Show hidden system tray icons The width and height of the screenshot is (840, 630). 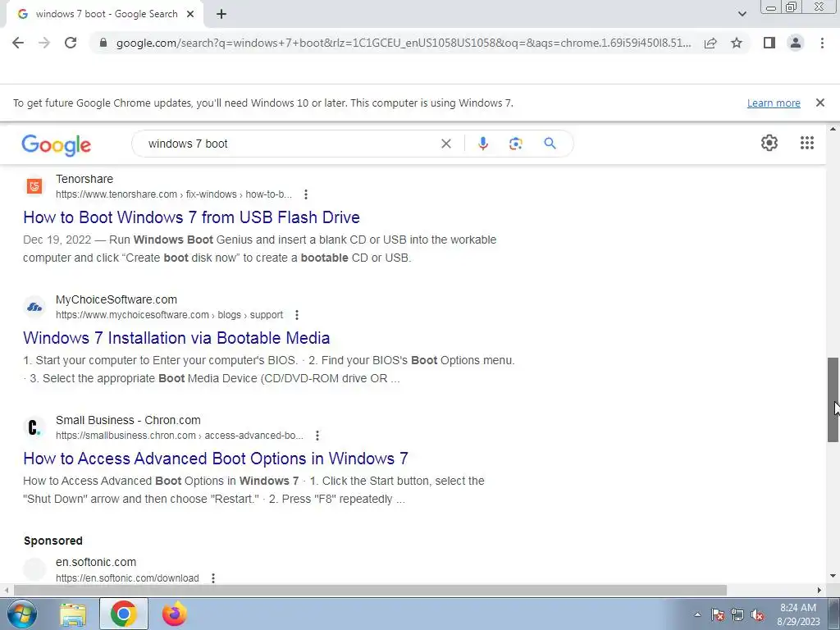coord(697,615)
